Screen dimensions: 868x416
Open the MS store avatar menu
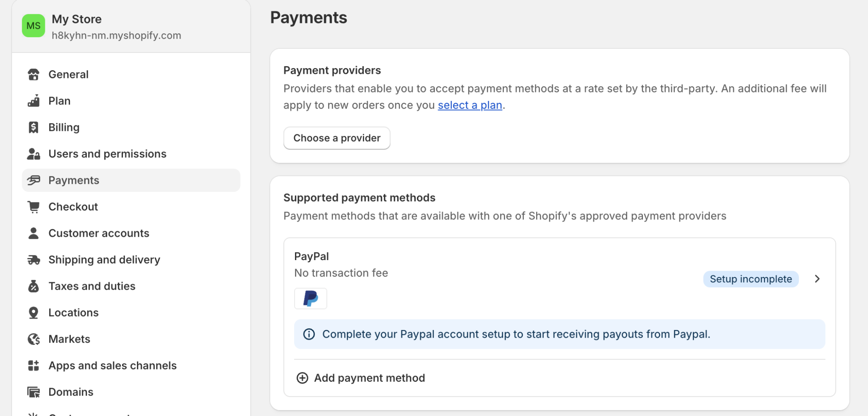33,25
